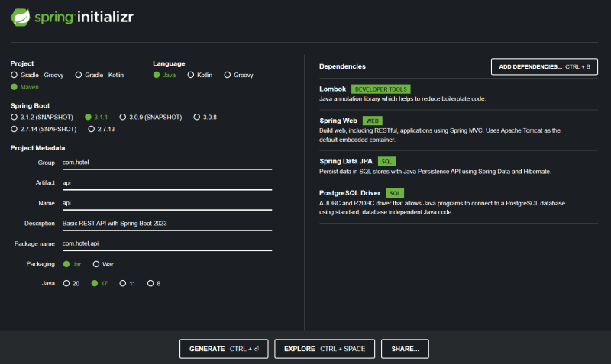The image size is (611, 364).
Task: Click the SQL badge beside Spring Data JPA
Action: 386,162
